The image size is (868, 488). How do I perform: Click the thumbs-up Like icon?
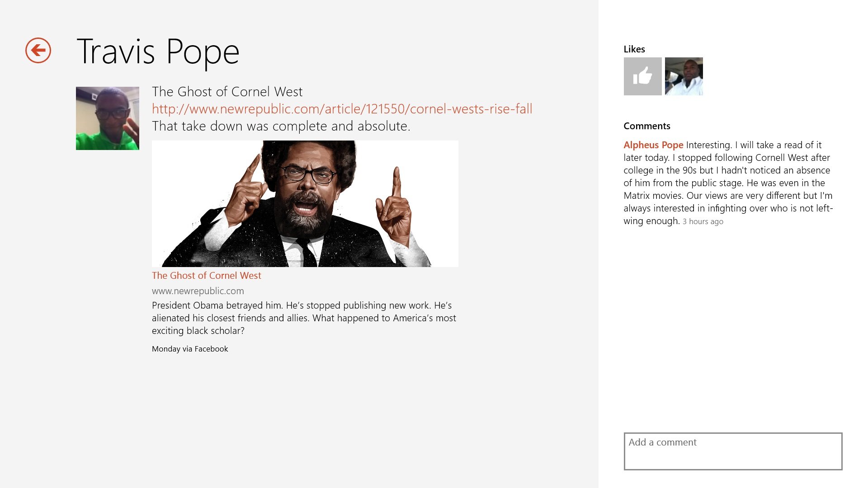tap(642, 76)
